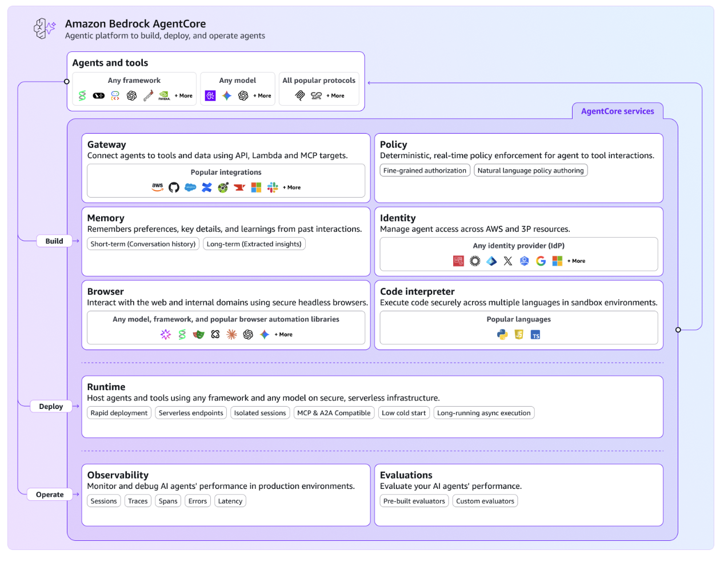Click the OpenAI icon under Browser libraries
The image size is (728, 562).
coord(248,335)
